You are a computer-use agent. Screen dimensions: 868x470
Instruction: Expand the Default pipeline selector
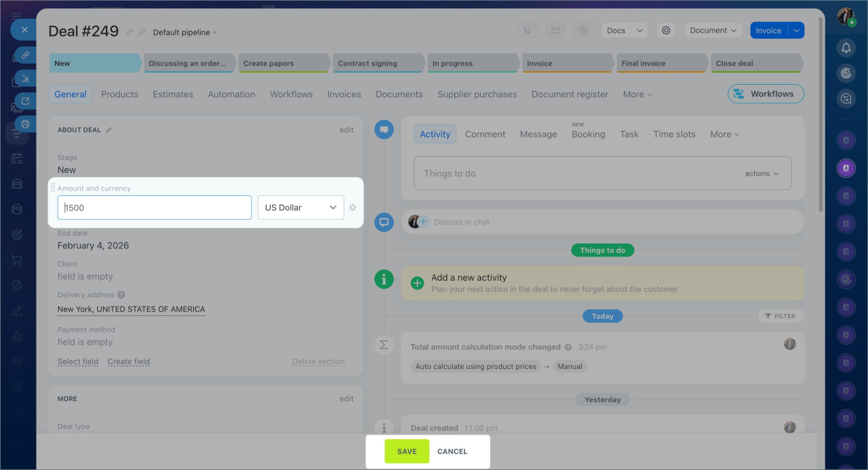pyautogui.click(x=185, y=33)
